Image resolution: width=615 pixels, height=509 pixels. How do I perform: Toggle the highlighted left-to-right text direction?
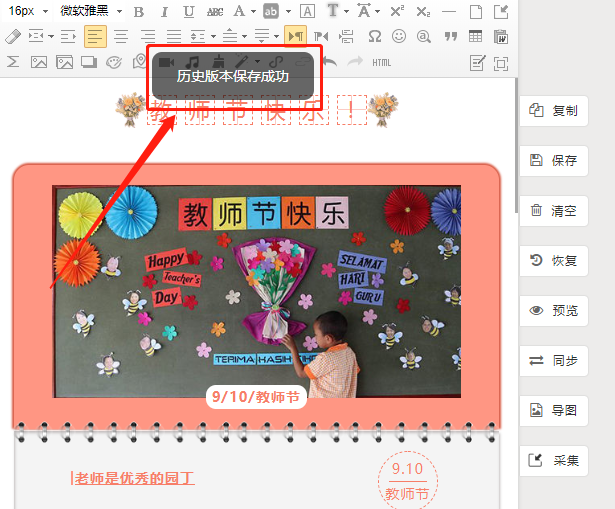click(x=296, y=37)
